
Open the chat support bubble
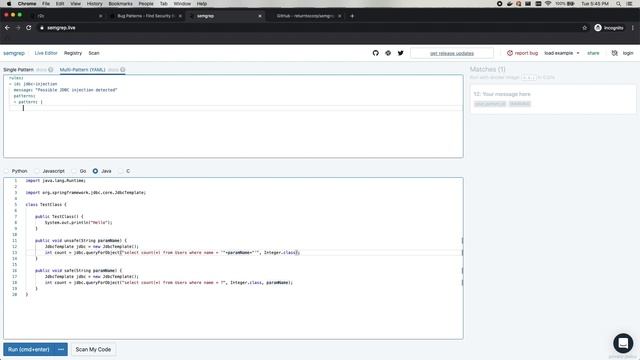click(623, 343)
